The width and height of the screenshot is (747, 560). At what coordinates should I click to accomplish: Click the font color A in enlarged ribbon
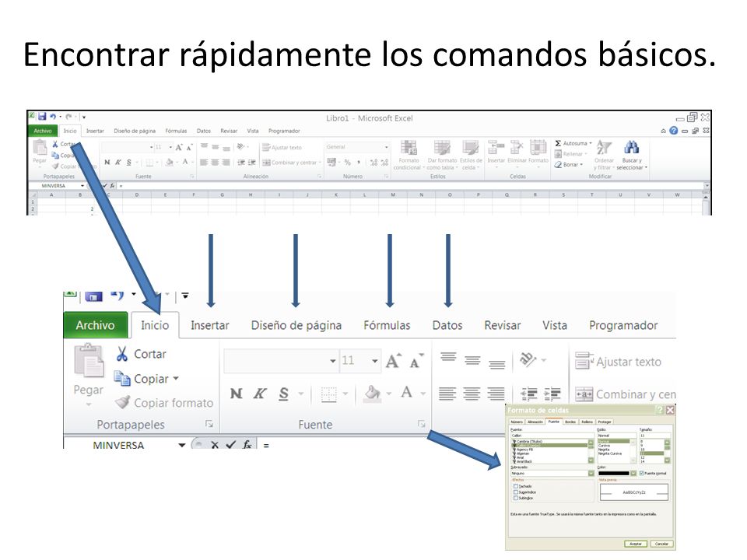[406, 392]
